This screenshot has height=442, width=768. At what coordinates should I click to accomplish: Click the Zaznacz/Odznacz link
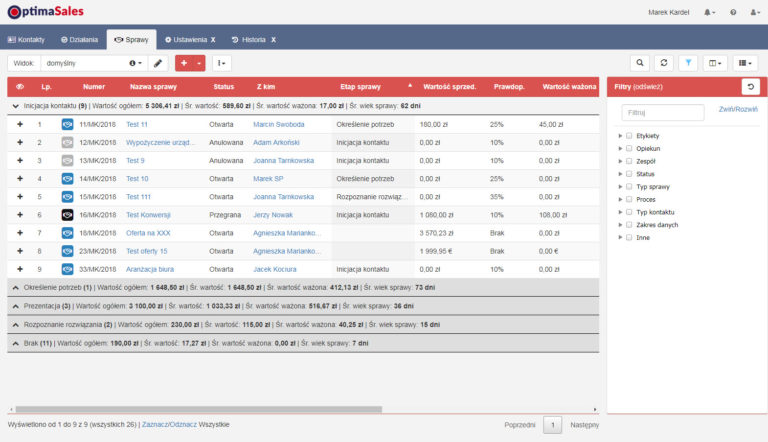point(169,424)
